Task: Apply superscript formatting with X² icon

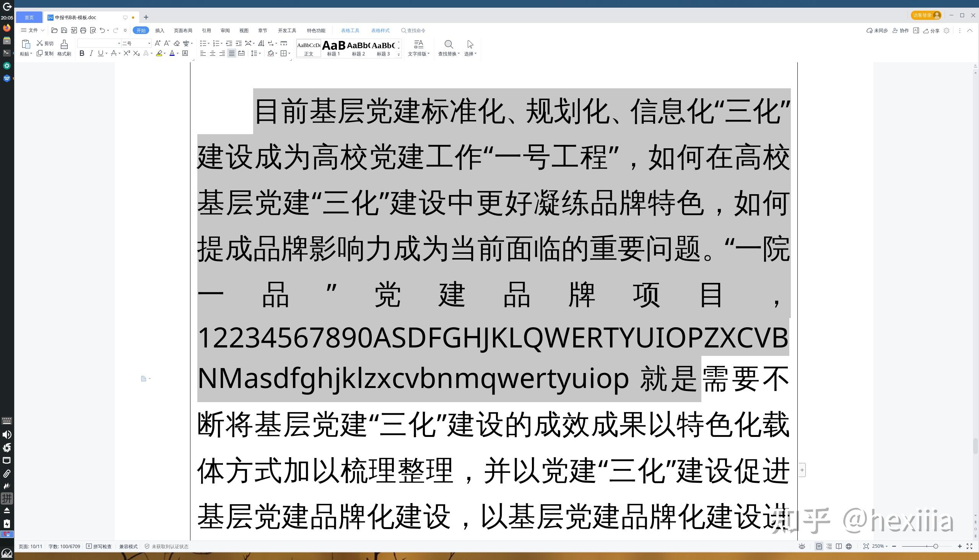Action: (x=127, y=54)
